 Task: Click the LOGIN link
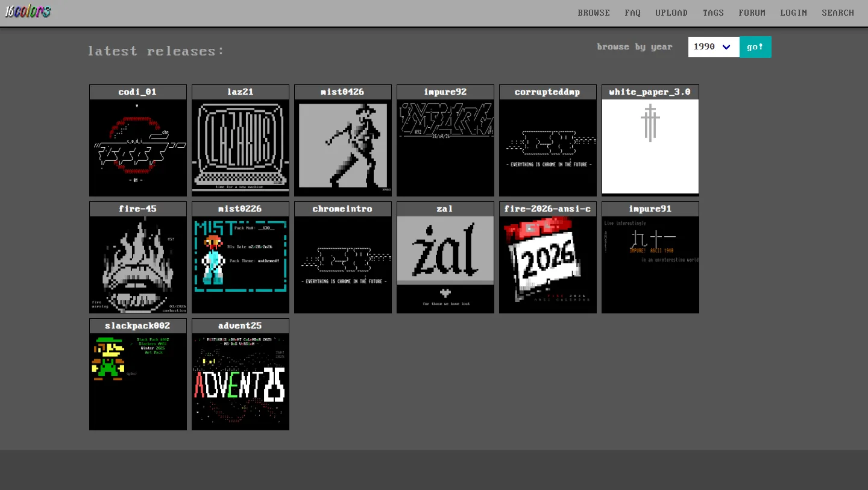coord(793,13)
